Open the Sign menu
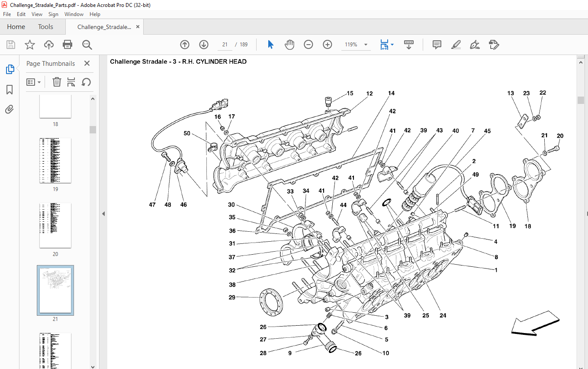This screenshot has height=369, width=588. (x=53, y=14)
